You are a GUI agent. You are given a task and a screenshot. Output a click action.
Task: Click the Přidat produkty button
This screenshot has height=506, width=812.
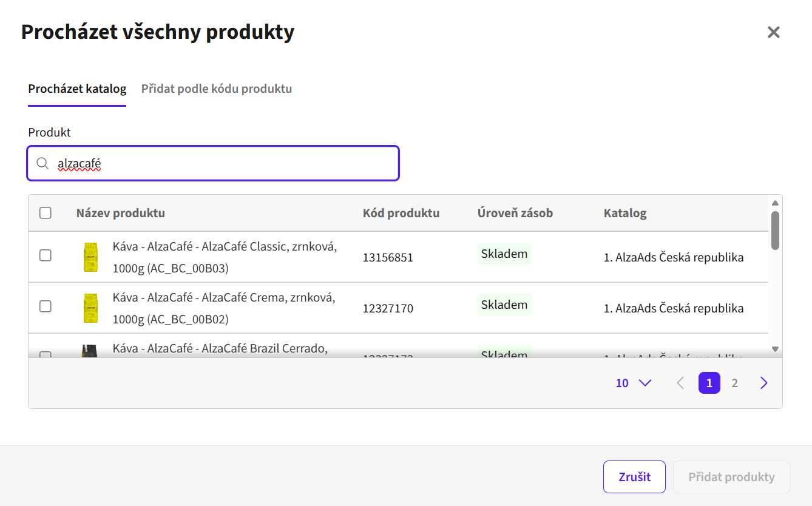[731, 477]
